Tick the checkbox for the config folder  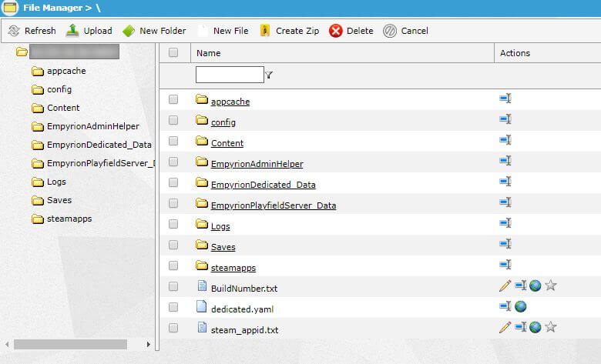point(173,120)
